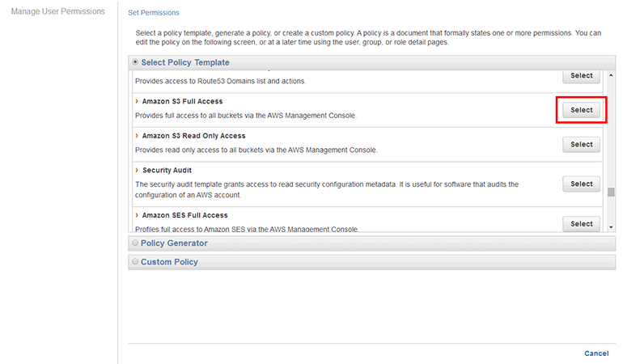Click Select for Amazon S3 Read Only Access
Image resolution: width=623 pixels, height=364 pixels.
(582, 144)
